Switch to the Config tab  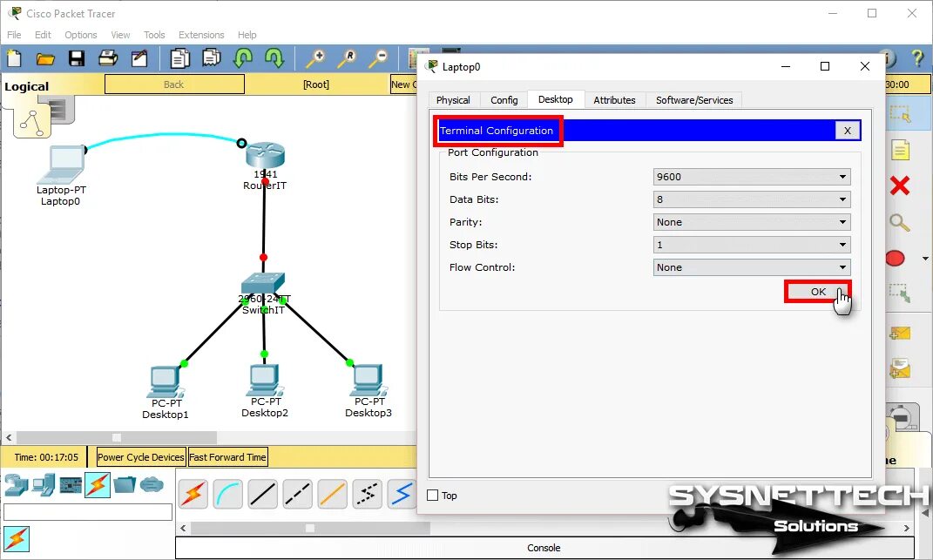pos(504,100)
